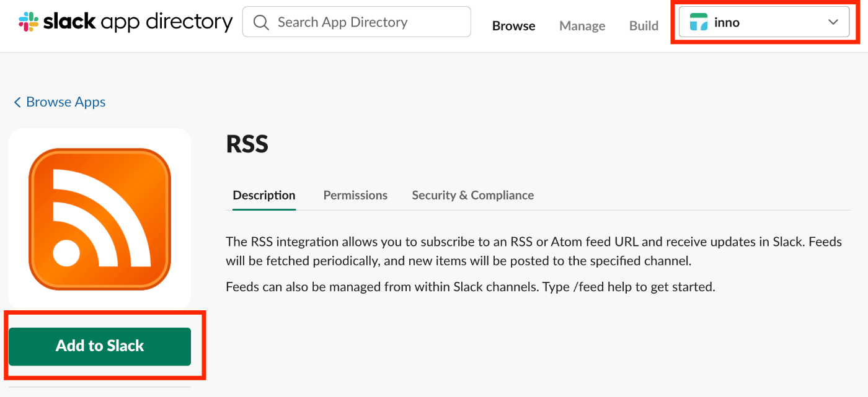Click the 'The RSS integration allows you' paragraph

point(534,251)
